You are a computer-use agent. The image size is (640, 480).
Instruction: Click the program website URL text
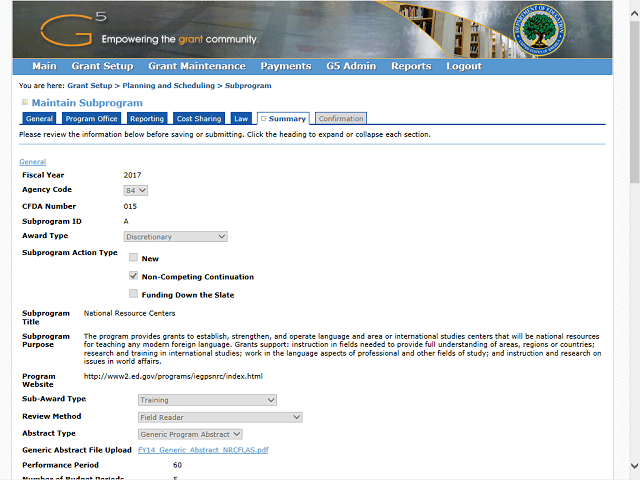(x=173, y=376)
